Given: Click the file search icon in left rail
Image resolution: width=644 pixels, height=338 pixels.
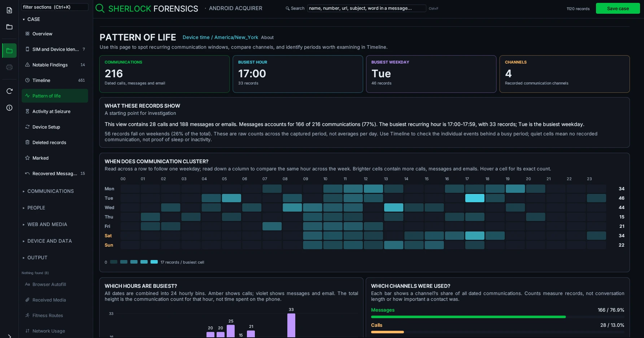Looking at the screenshot, I should click(x=9, y=10).
